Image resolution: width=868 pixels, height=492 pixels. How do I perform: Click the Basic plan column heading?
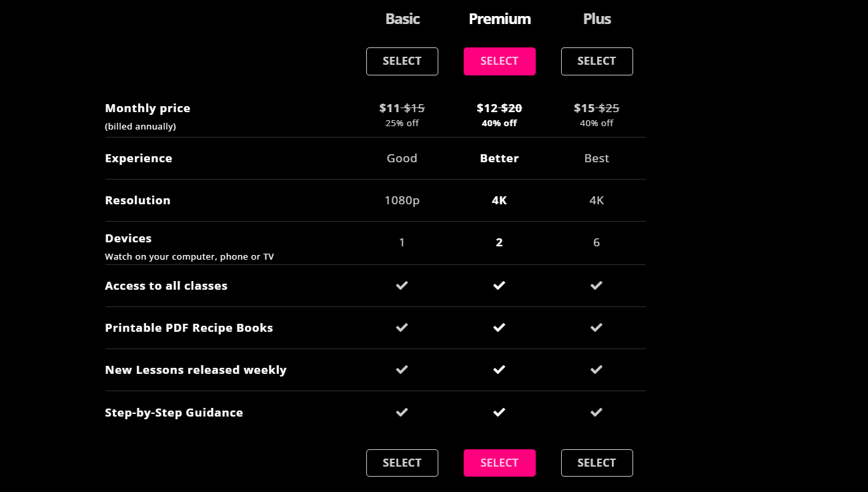click(402, 19)
